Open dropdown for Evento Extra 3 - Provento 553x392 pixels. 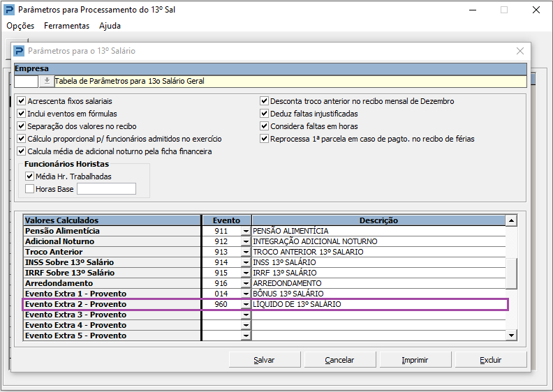[x=245, y=315]
